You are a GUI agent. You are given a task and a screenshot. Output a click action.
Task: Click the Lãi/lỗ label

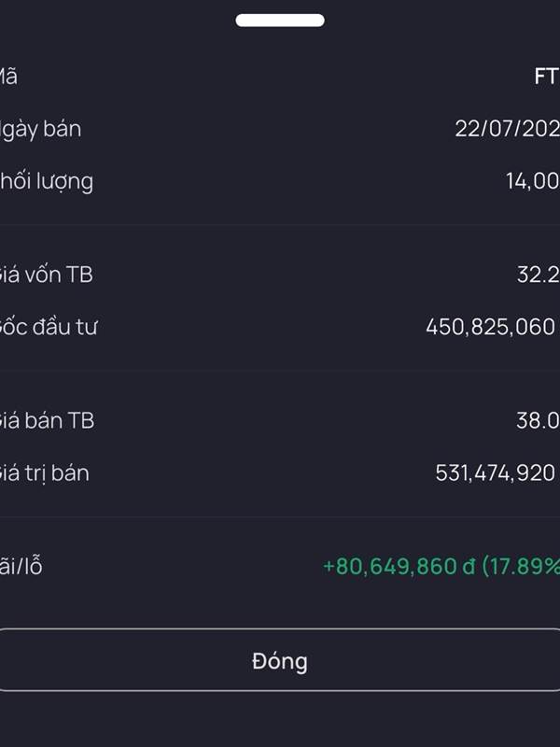point(21,566)
